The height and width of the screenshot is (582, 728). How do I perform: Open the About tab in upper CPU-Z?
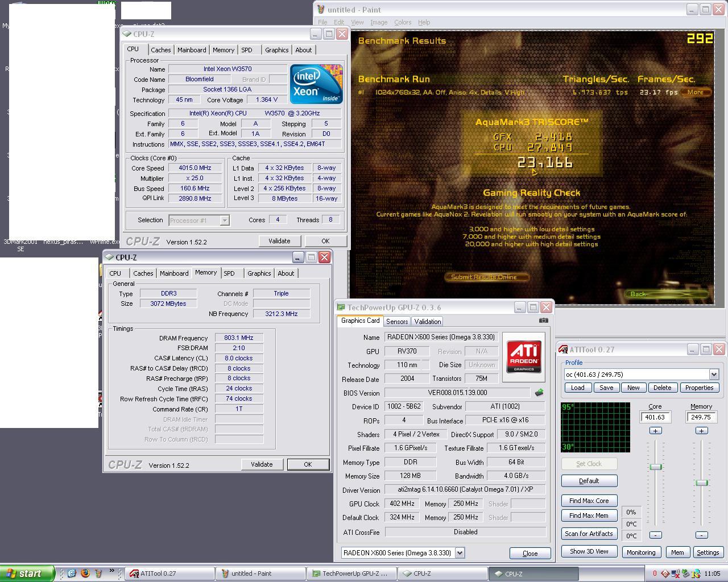click(x=304, y=50)
